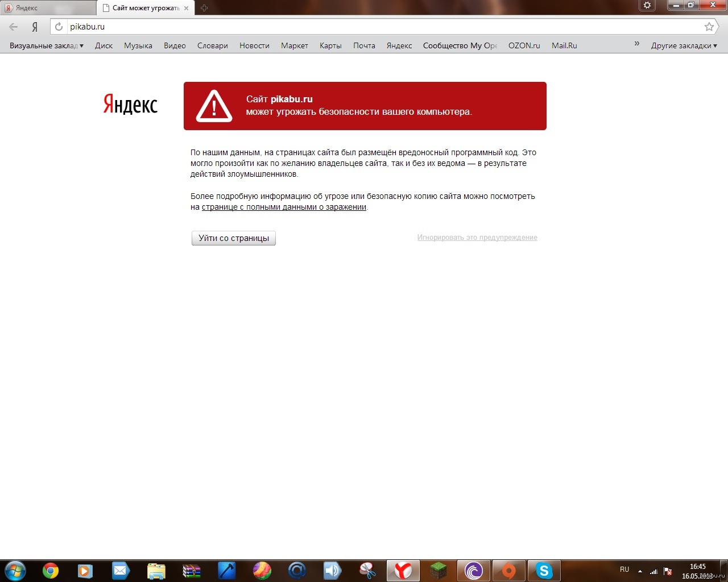Launch Skype from the taskbar
Image resolution: width=728 pixels, height=582 pixels.
[544, 571]
